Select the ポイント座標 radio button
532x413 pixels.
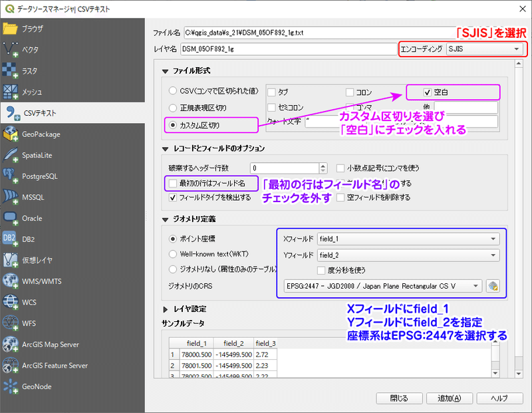(173, 239)
